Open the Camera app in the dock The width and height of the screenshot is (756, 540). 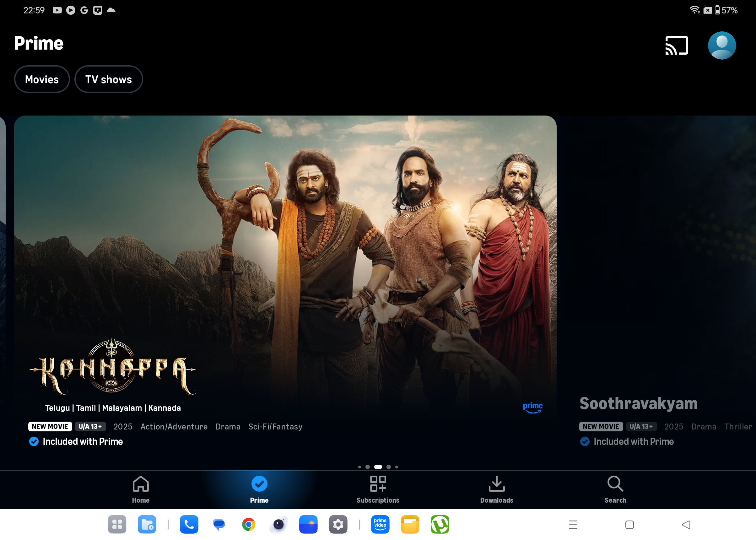(278, 524)
